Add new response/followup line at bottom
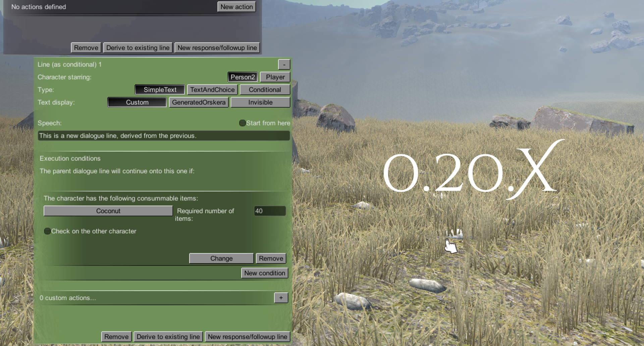This screenshot has height=346, width=644. [248, 337]
